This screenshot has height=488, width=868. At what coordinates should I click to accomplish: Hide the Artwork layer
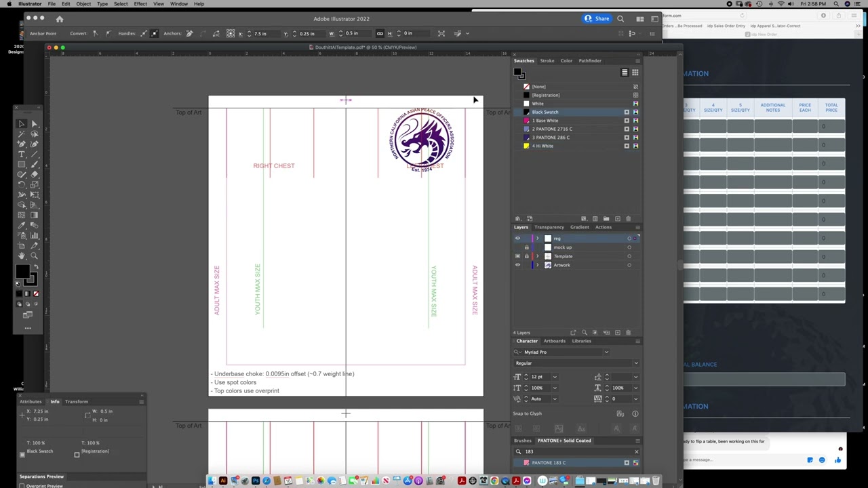pyautogui.click(x=517, y=265)
